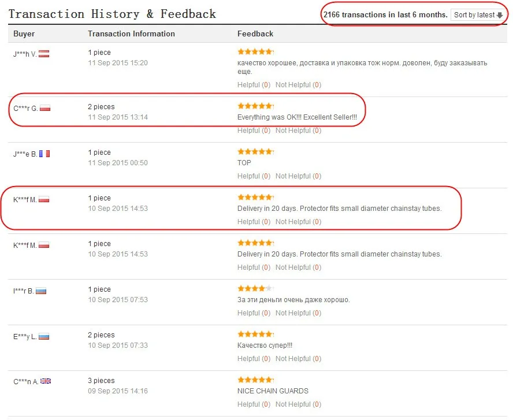Mark the TOP review as Helpful
The image size is (513, 420).
click(254, 176)
